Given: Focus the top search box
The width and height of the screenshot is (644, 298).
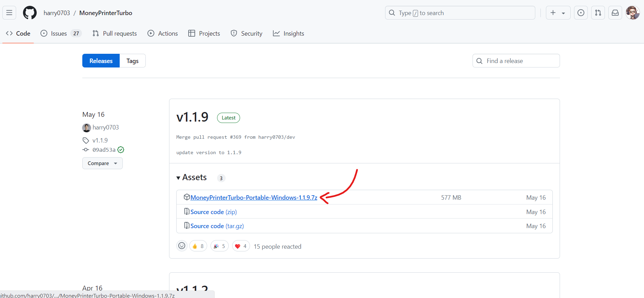Looking at the screenshot, I should 460,13.
